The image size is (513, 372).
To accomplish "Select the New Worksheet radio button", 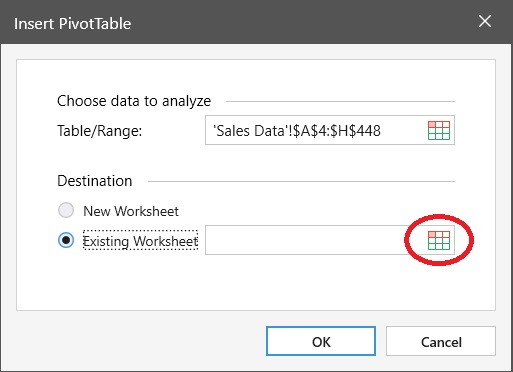I will [66, 211].
